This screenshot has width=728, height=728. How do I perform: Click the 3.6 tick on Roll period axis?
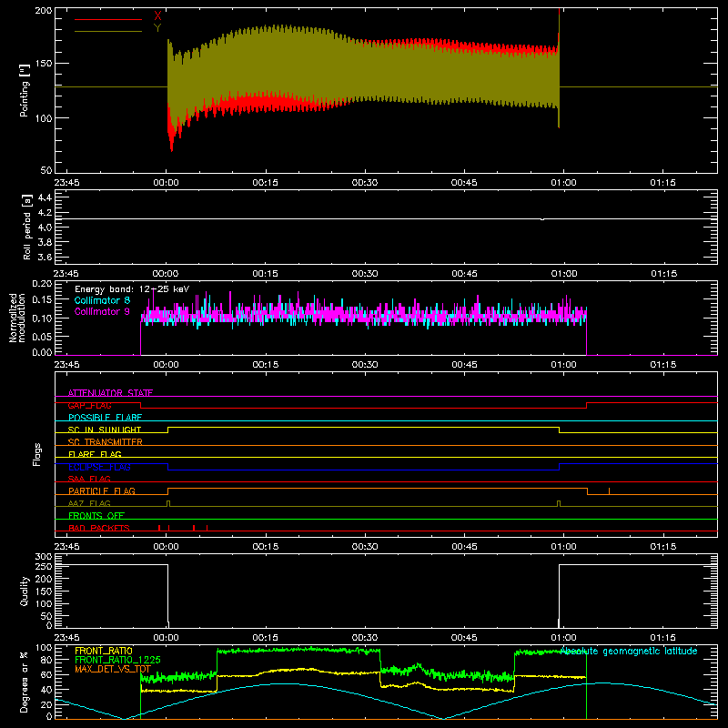point(45,257)
